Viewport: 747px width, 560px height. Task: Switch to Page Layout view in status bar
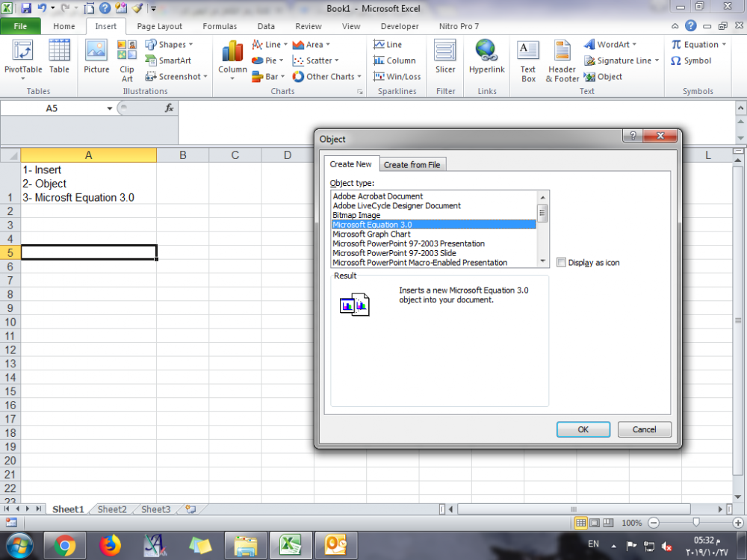click(595, 523)
